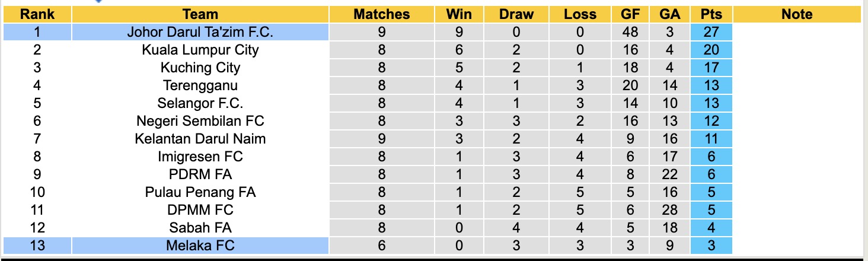Click the Imigresen FC team name
Screen dimensions: 868x261
point(200,157)
